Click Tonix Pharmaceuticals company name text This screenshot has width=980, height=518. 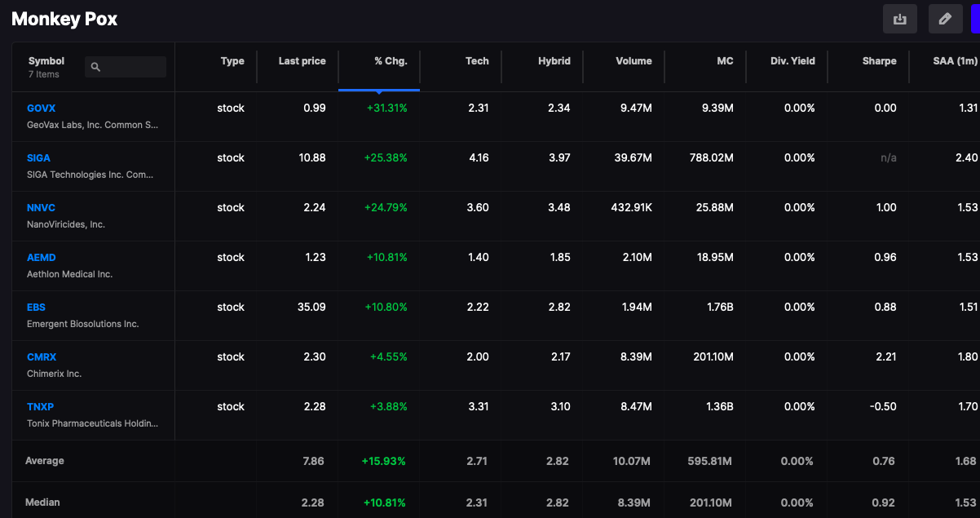pyautogui.click(x=92, y=423)
